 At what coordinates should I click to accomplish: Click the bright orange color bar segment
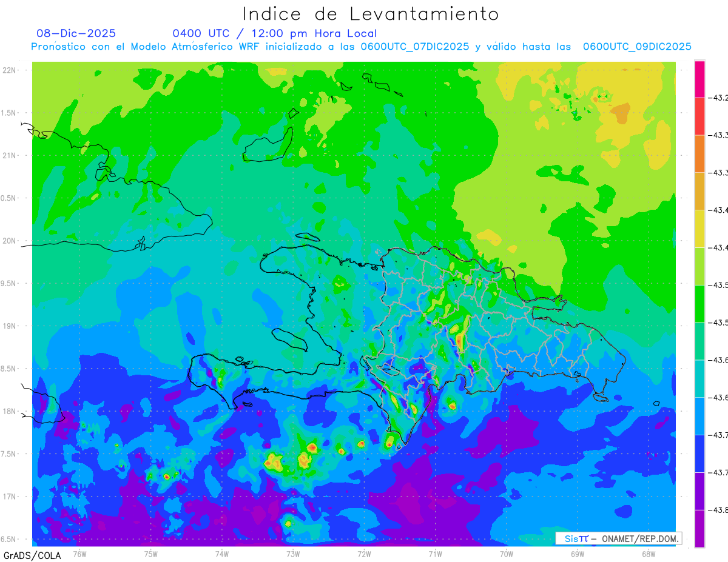pyautogui.click(x=699, y=154)
